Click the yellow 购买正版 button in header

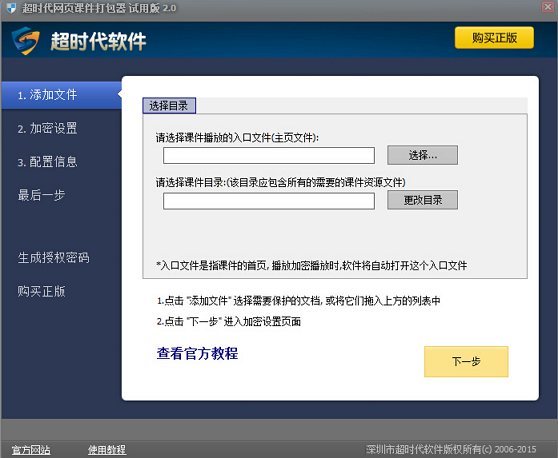pos(494,37)
